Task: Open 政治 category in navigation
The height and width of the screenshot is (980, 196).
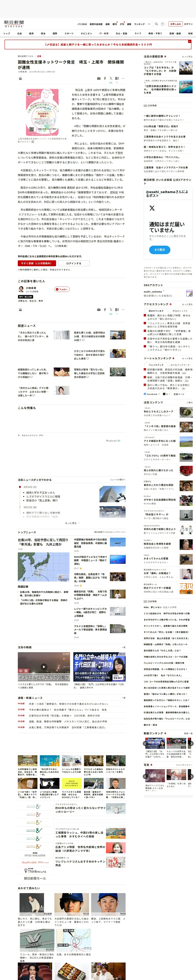Action: tap(43, 33)
